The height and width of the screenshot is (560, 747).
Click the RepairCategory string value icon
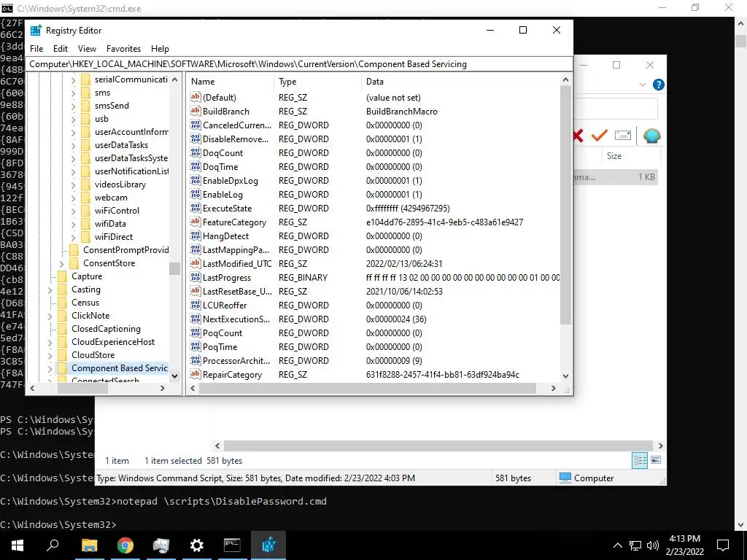point(195,374)
